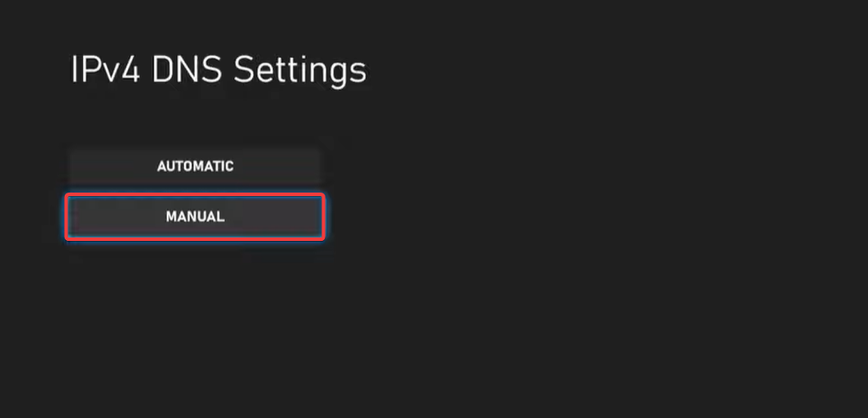Select the focused MANUAL menu entry
The image size is (868, 418).
(x=195, y=217)
